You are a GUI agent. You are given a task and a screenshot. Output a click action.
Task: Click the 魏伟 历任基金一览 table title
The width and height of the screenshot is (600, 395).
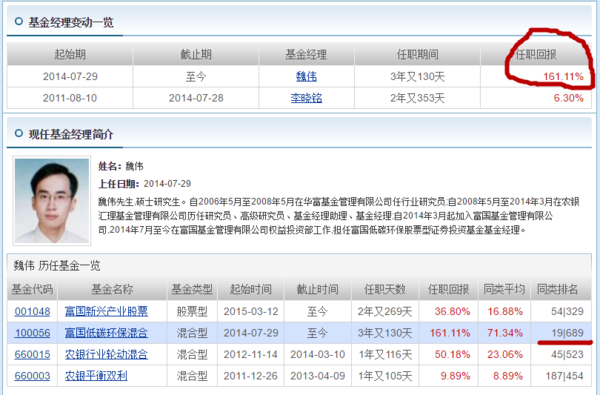coord(57,265)
